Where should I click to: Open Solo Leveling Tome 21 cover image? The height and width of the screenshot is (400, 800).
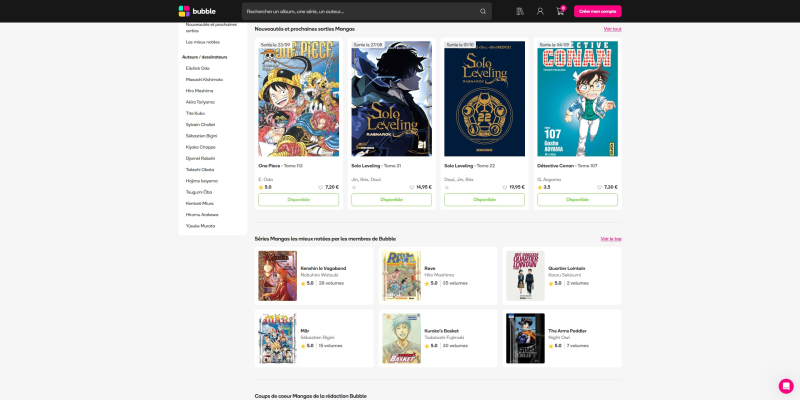click(x=391, y=98)
